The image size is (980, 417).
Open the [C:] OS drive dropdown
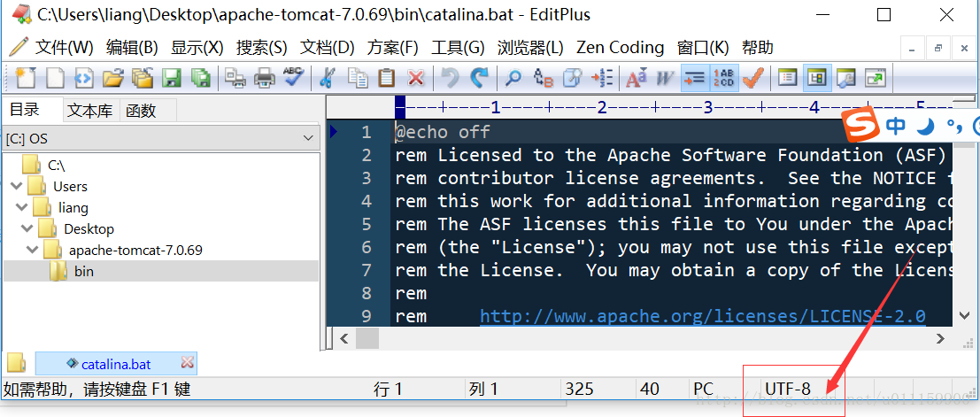308,138
